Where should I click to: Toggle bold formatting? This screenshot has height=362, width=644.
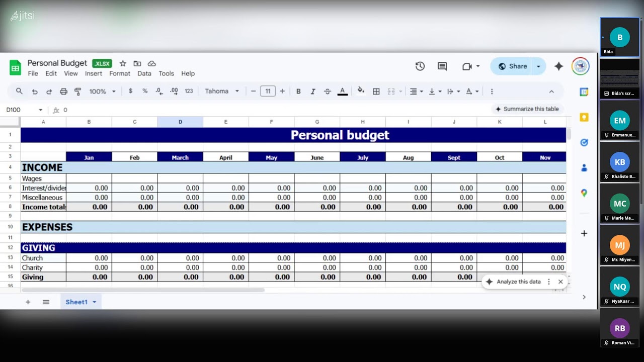tap(298, 92)
